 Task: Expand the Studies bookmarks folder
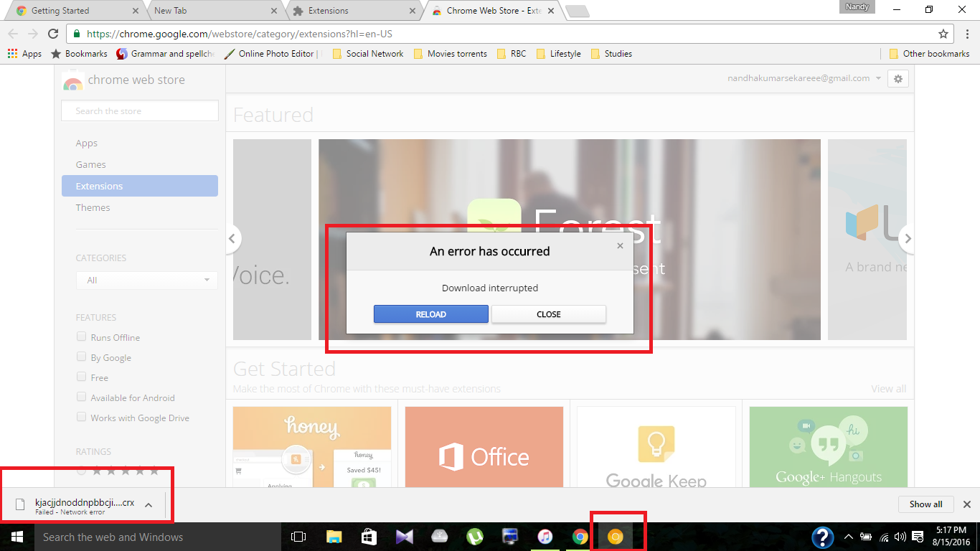pos(611,54)
